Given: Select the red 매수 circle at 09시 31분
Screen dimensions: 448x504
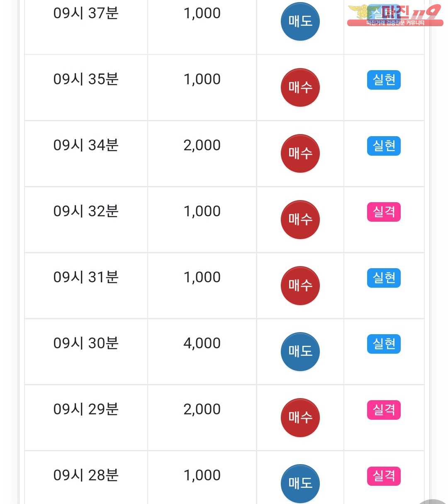Looking at the screenshot, I should pos(300,285).
